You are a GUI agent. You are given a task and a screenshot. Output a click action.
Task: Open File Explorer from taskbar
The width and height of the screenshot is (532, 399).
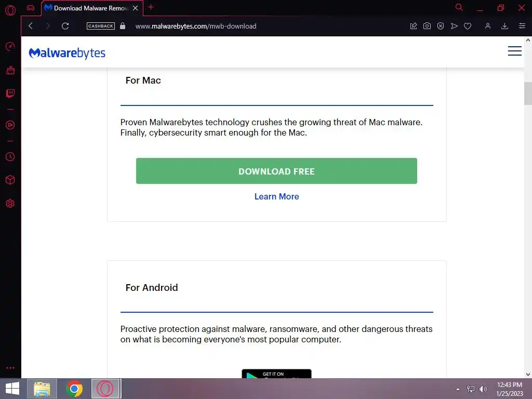point(42,389)
